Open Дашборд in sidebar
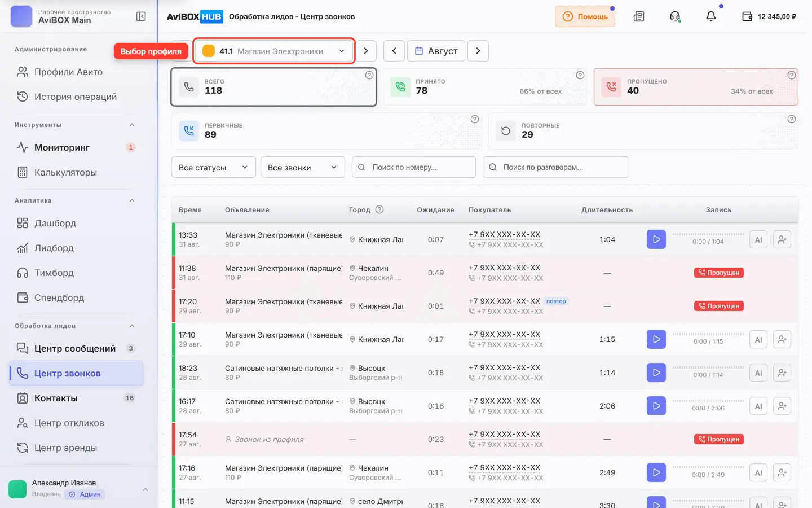Viewport: 812px width, 508px height. coord(76,223)
